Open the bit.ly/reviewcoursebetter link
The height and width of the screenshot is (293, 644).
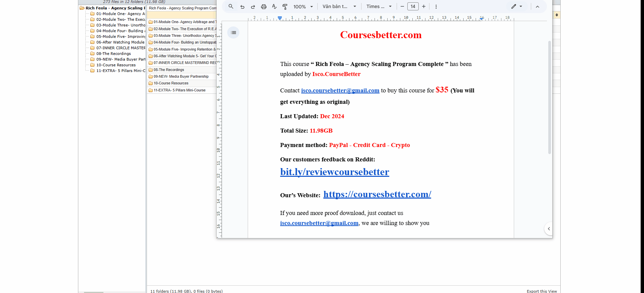point(335,172)
